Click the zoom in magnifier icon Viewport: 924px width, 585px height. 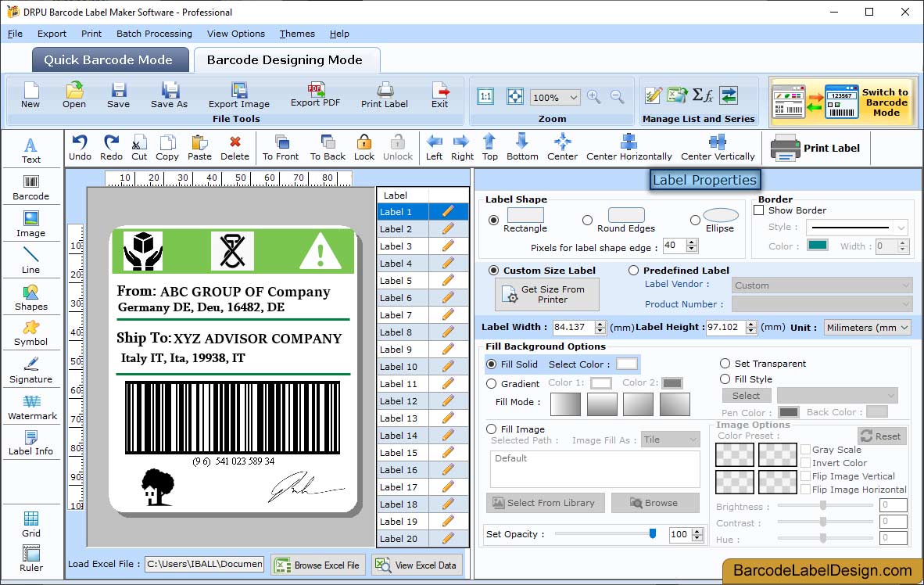point(594,97)
